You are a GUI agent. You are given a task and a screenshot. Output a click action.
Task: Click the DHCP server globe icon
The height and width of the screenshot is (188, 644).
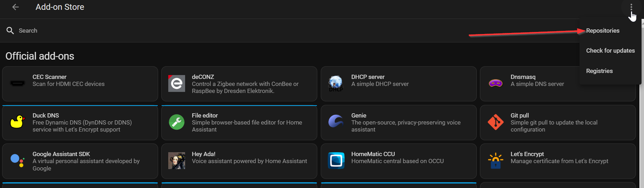click(336, 83)
